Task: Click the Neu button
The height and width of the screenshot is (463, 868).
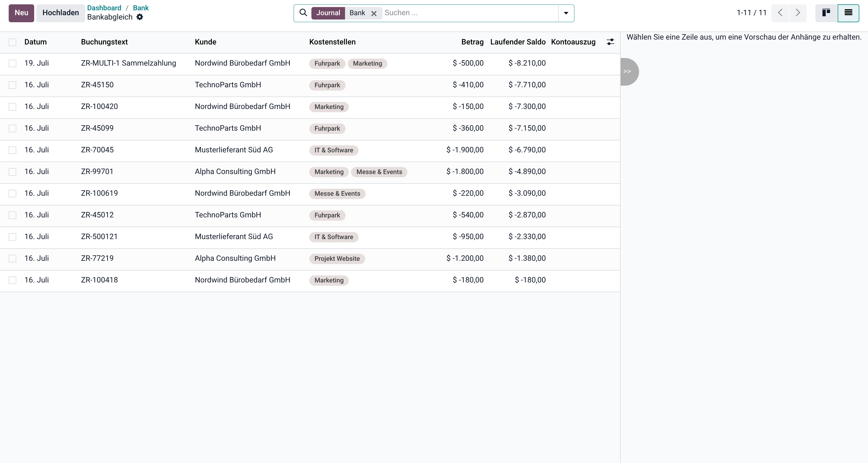Action: [21, 13]
